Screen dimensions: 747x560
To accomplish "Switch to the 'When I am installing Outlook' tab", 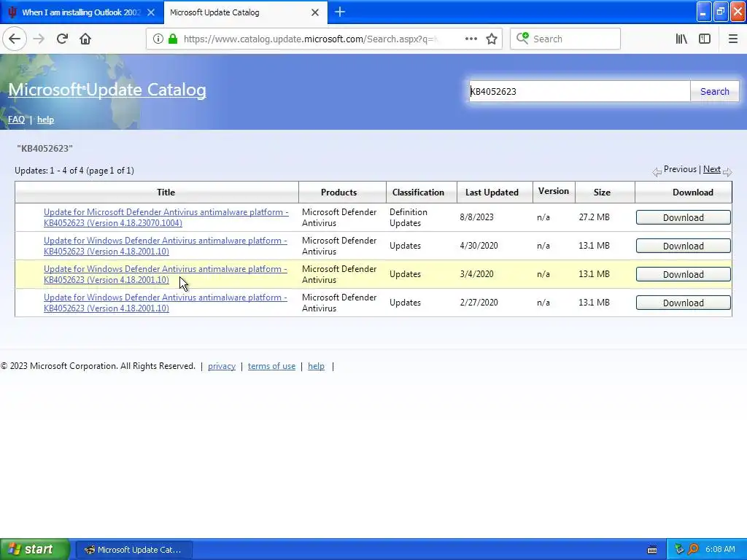I will click(x=82, y=12).
